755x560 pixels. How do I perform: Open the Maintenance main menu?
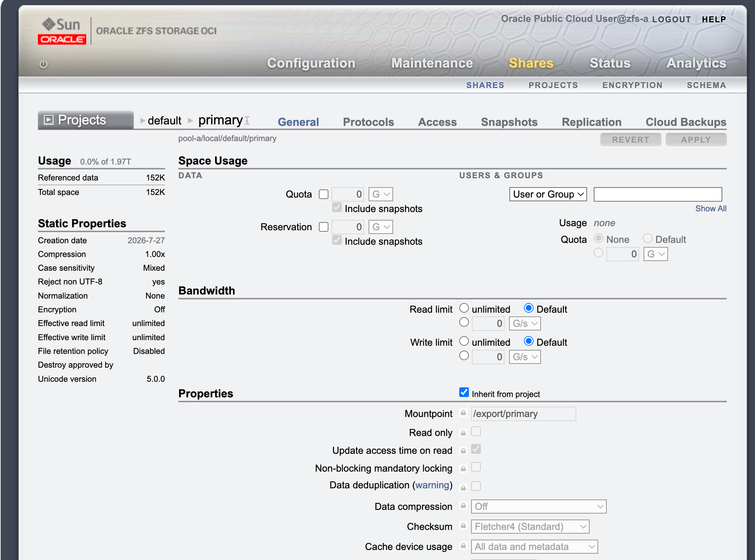click(432, 63)
